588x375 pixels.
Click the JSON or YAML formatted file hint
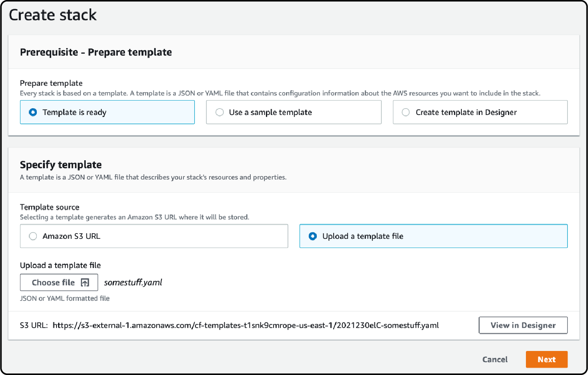pos(65,298)
